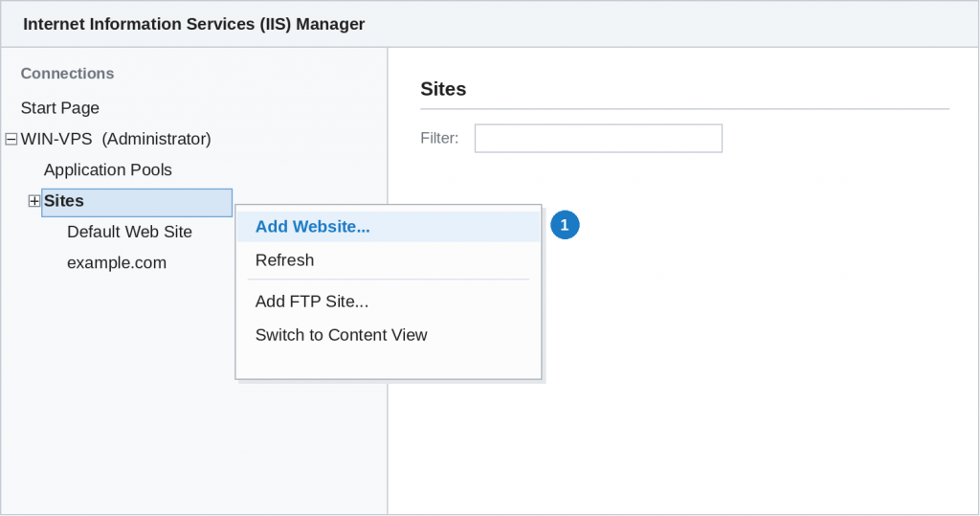
Task: Select example.com site
Action: coord(117,262)
